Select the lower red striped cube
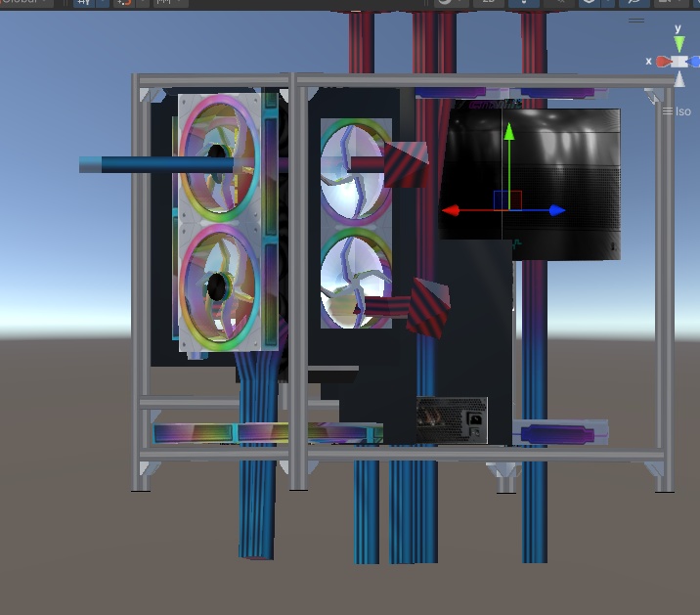This screenshot has width=700, height=615. point(427,307)
